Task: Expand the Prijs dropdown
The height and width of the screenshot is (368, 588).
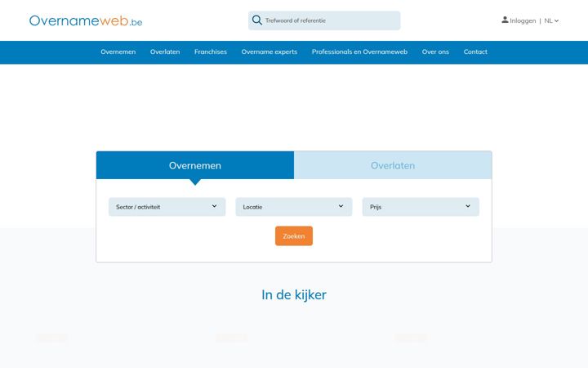Action: pyautogui.click(x=421, y=207)
